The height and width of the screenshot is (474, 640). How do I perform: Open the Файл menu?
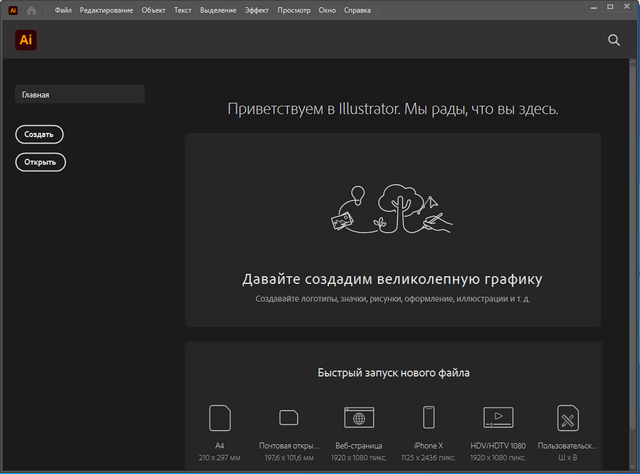coord(63,10)
